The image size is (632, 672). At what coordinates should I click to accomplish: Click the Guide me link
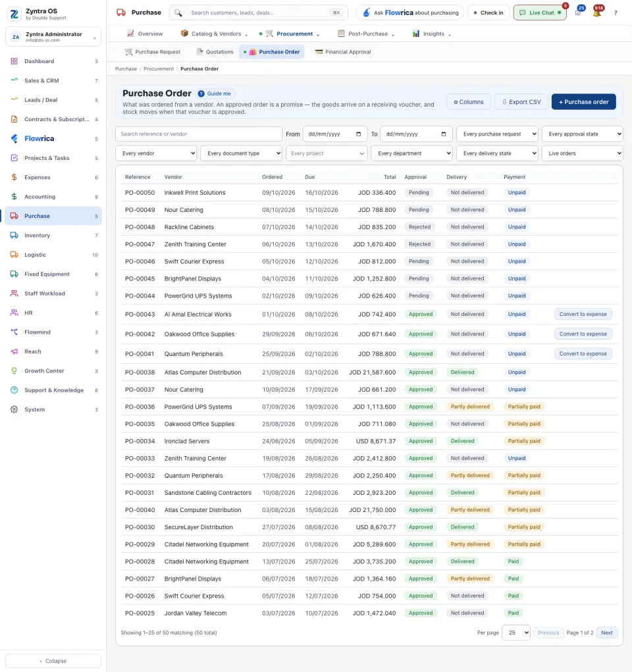215,94
